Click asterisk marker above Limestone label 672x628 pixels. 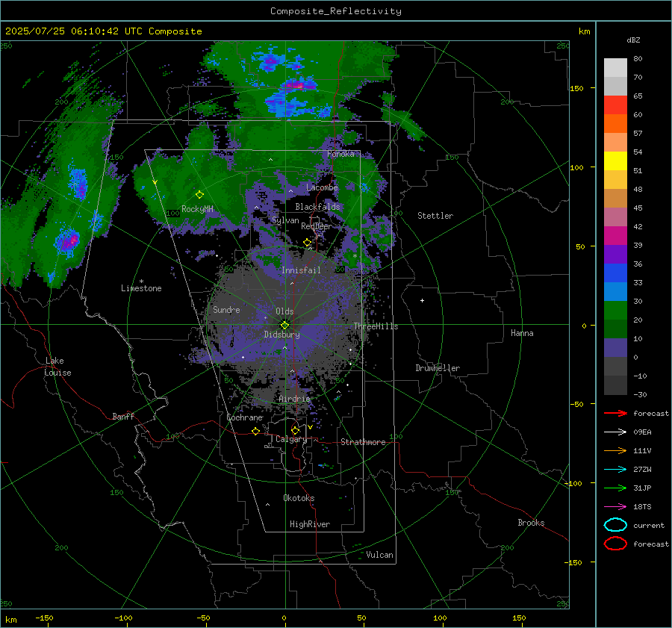(x=141, y=282)
